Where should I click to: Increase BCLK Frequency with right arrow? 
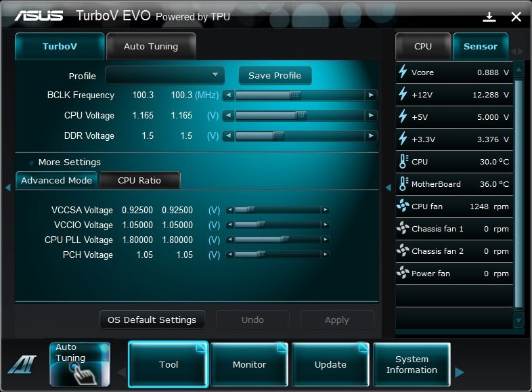[371, 95]
